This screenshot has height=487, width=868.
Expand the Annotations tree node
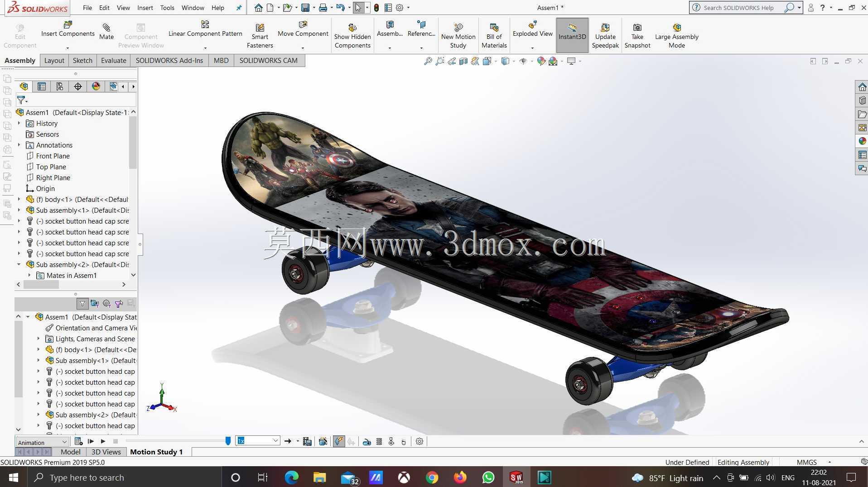click(x=19, y=145)
